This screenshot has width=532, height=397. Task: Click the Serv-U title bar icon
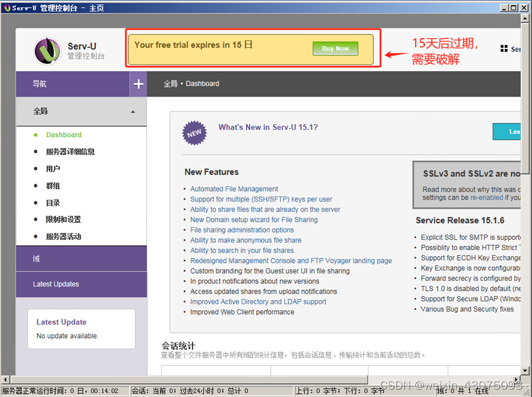7,7
